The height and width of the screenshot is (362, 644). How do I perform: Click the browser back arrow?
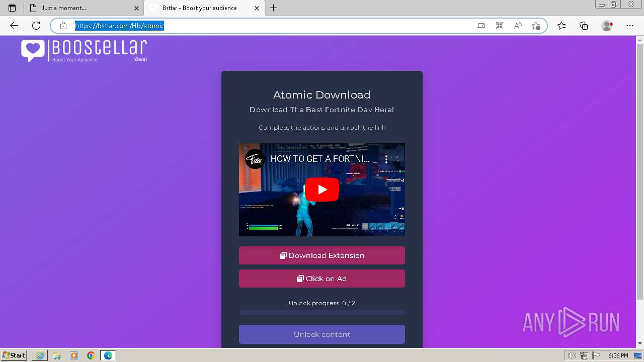click(14, 26)
